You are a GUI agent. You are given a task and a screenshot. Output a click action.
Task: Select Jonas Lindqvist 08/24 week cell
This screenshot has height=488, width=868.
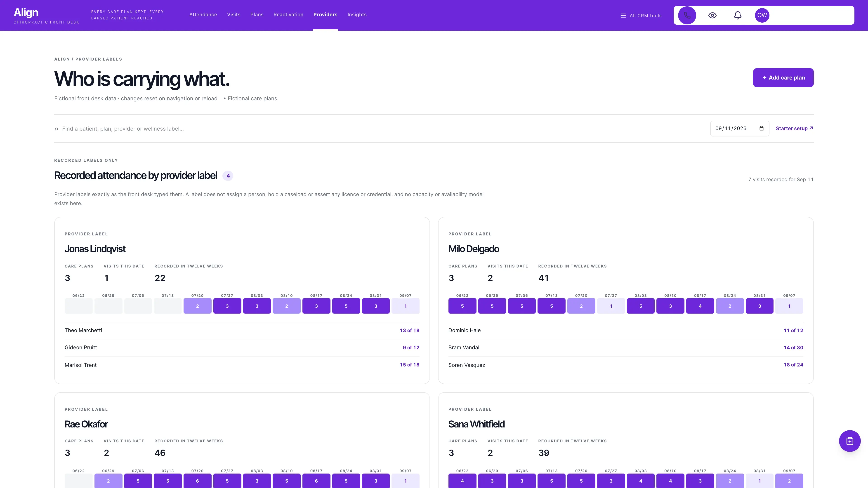pos(346,306)
